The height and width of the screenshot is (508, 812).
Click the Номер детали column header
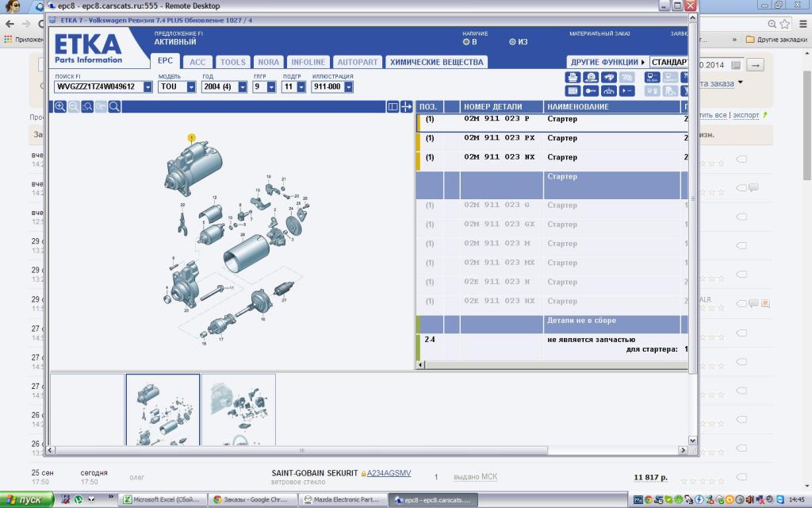501,107
